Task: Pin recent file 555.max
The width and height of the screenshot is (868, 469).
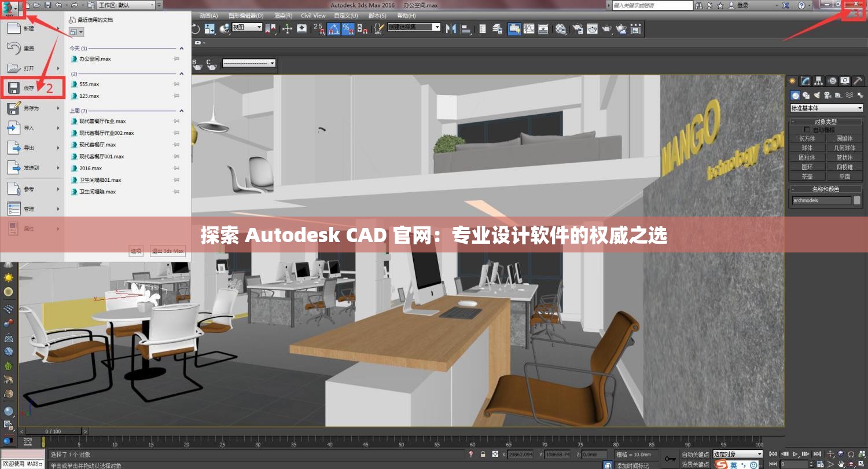Action: tap(176, 84)
